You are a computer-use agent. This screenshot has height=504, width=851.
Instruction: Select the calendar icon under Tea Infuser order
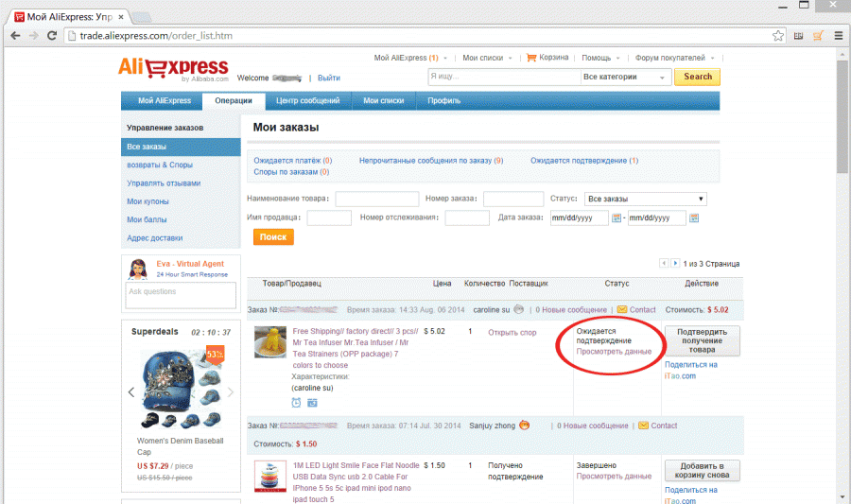(x=312, y=403)
